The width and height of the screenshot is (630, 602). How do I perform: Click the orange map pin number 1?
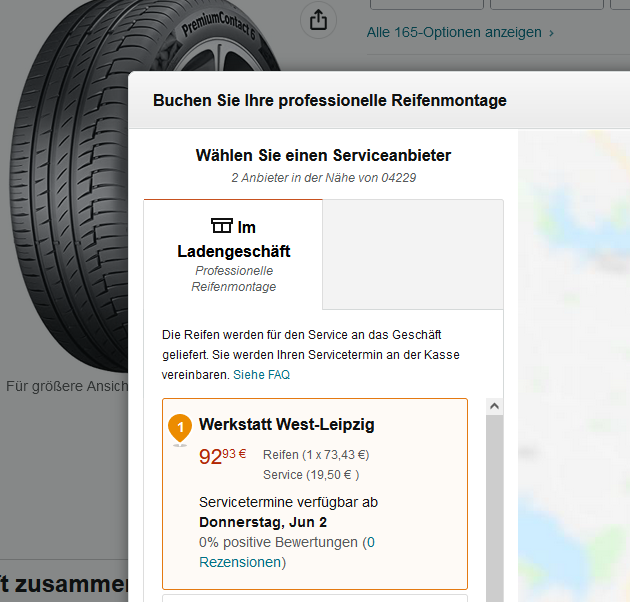(180, 428)
